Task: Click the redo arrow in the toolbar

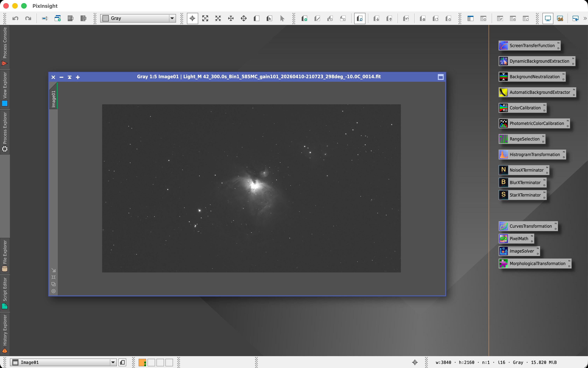Action: click(x=28, y=18)
